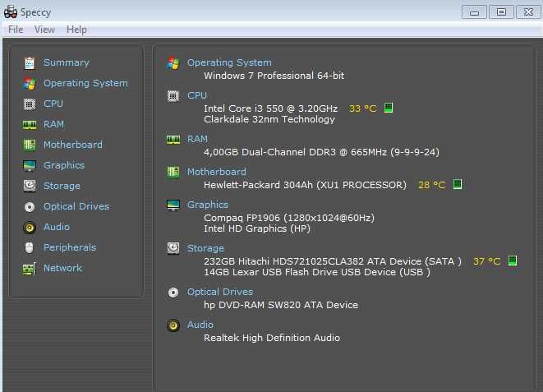
Task: Click the Network card icon in sidebar
Action: [x=30, y=269]
